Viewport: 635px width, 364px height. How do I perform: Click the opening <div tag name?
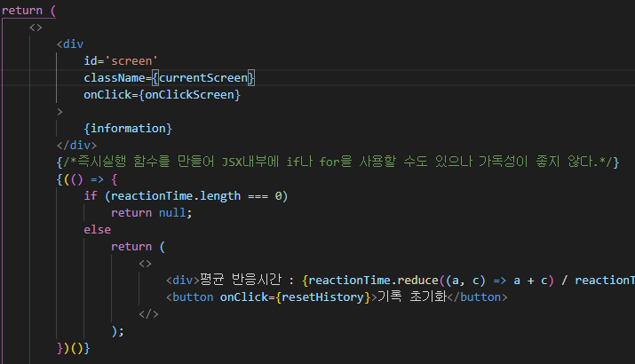70,44
